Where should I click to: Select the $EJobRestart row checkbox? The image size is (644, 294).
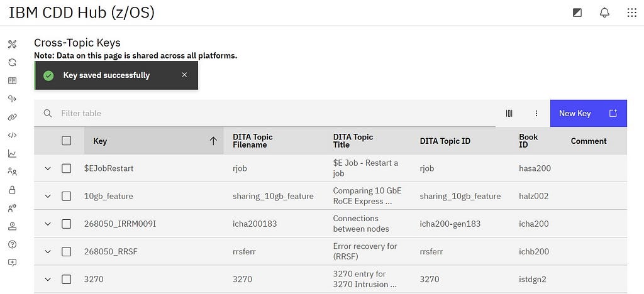(67, 168)
